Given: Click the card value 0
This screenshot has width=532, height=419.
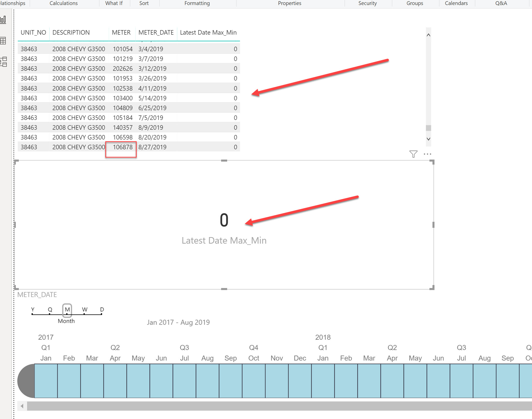Looking at the screenshot, I should pos(224,220).
